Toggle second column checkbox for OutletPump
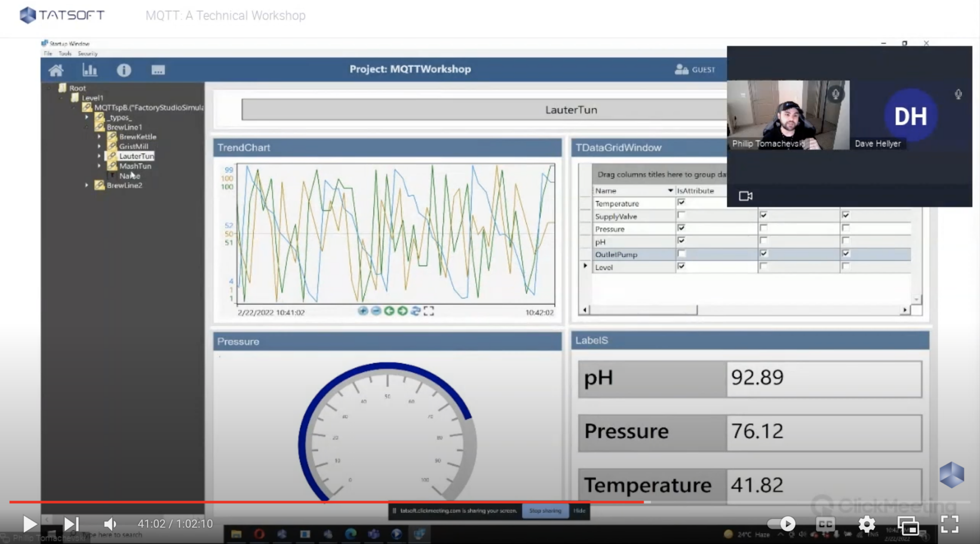Screen dimensions: 980x544 pos(764,253)
